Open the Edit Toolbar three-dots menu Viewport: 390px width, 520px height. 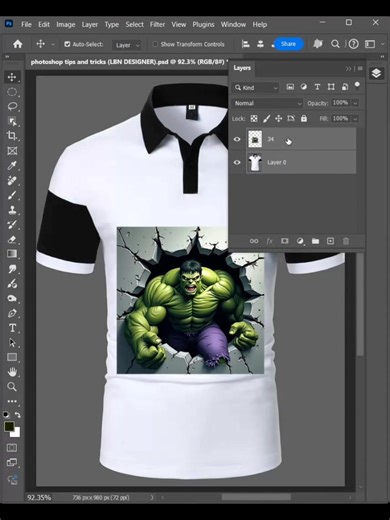tap(12, 401)
